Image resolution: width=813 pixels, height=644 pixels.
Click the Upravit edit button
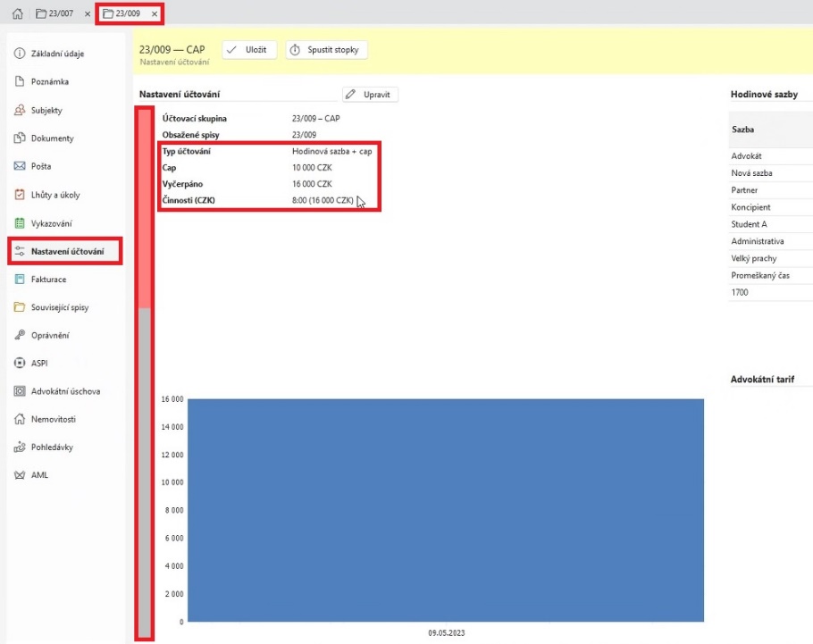coord(371,94)
